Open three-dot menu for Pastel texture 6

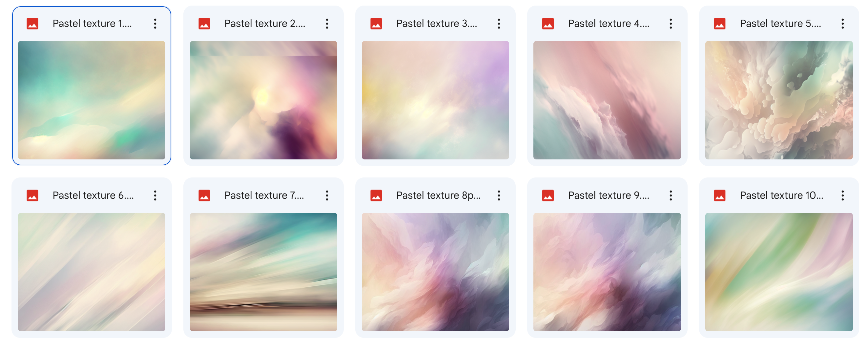pyautogui.click(x=155, y=195)
